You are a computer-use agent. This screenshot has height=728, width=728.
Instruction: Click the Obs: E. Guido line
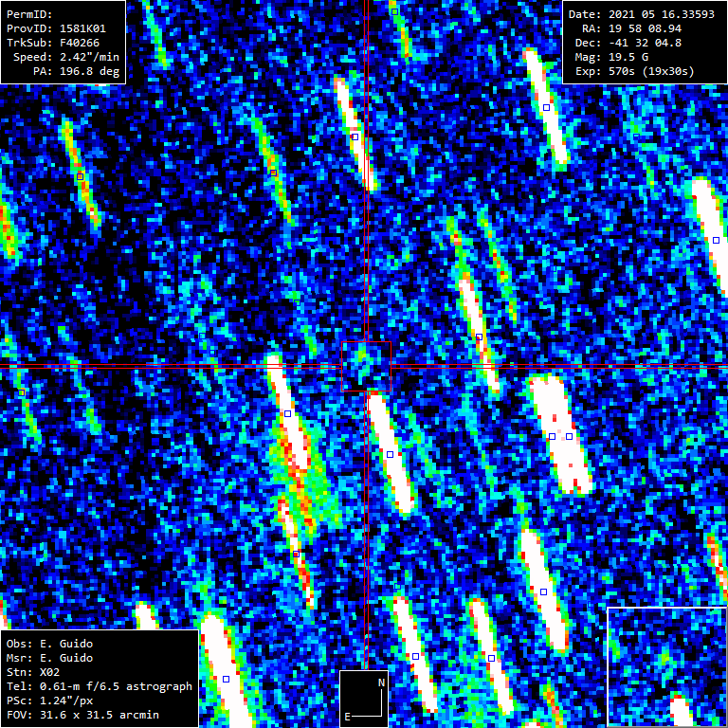pyautogui.click(x=49, y=644)
